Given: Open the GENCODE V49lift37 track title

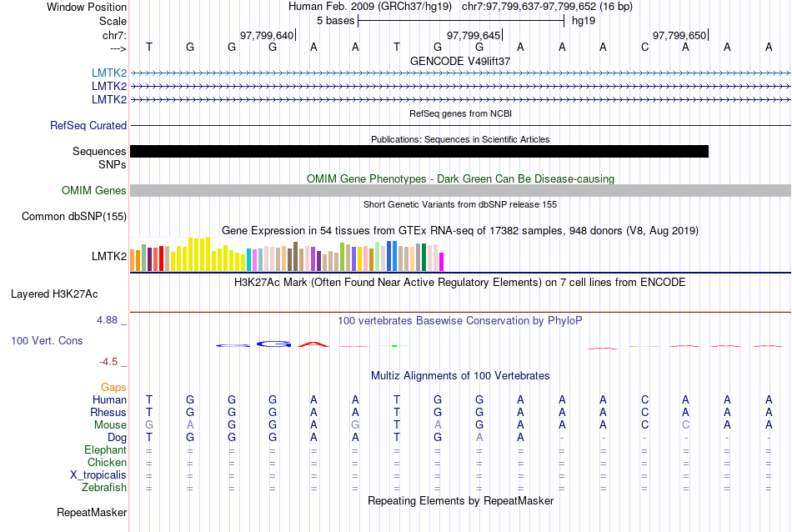Looking at the screenshot, I should click(460, 61).
